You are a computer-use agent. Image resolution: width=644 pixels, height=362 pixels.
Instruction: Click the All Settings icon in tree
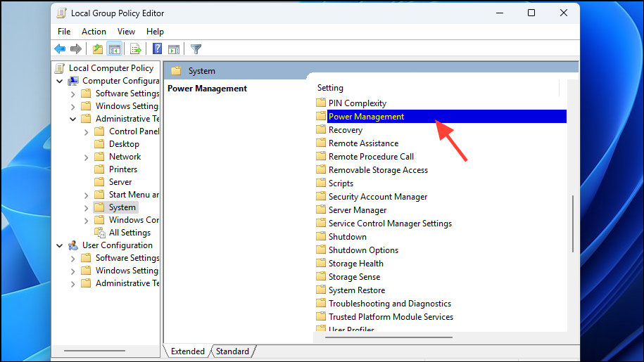100,233
